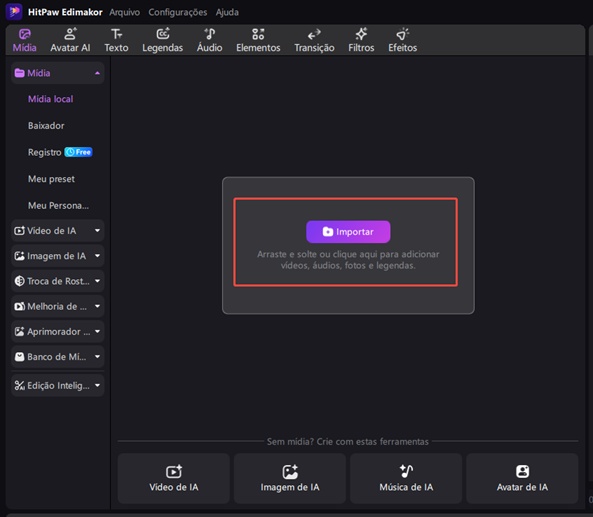The image size is (593, 517).
Task: Open the Filtros panel
Action: click(x=361, y=40)
